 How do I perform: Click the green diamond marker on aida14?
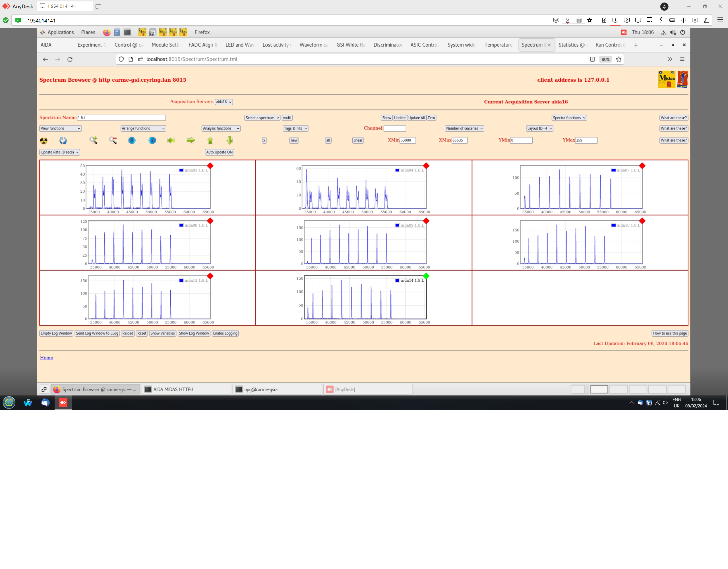point(426,276)
